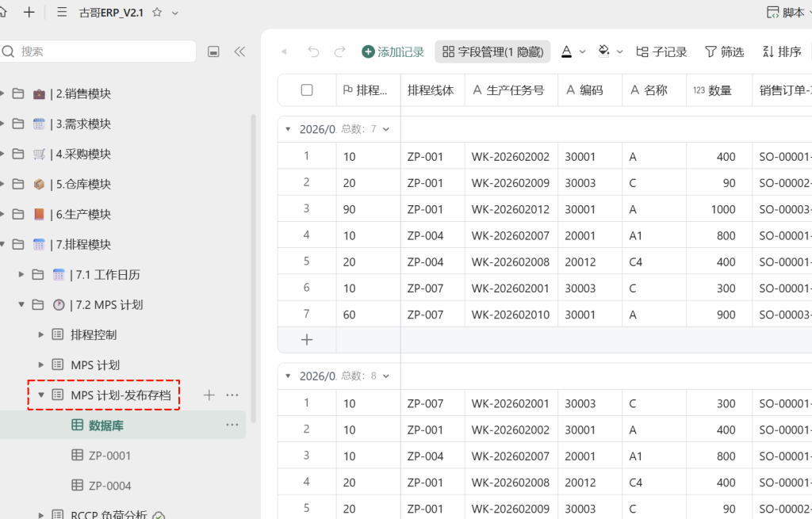Click the 生产任务号 column header

point(511,90)
